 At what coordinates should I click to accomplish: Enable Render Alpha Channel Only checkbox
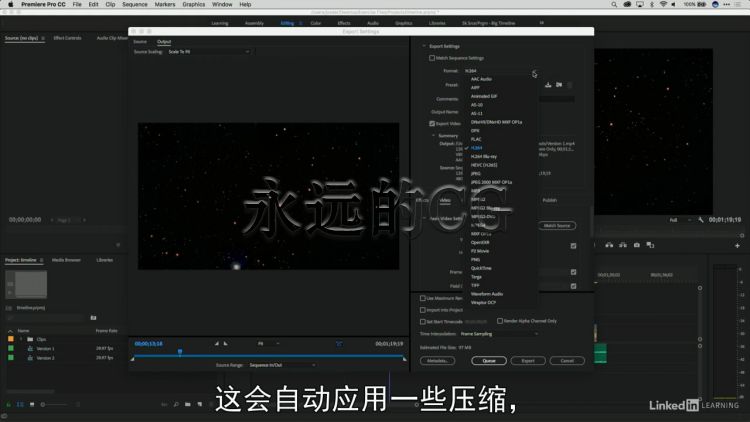click(x=500, y=321)
